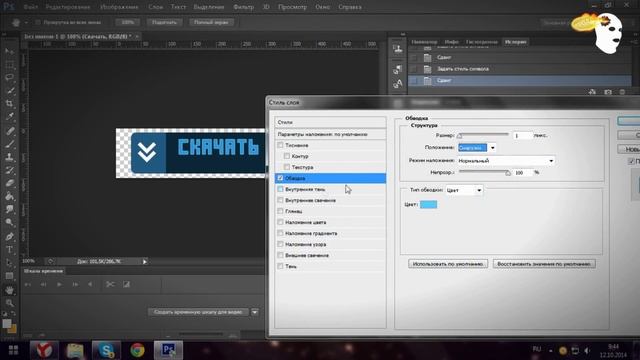This screenshot has width=640, height=360.
Task: Select the Horizontal Type tool
Action: (9, 249)
